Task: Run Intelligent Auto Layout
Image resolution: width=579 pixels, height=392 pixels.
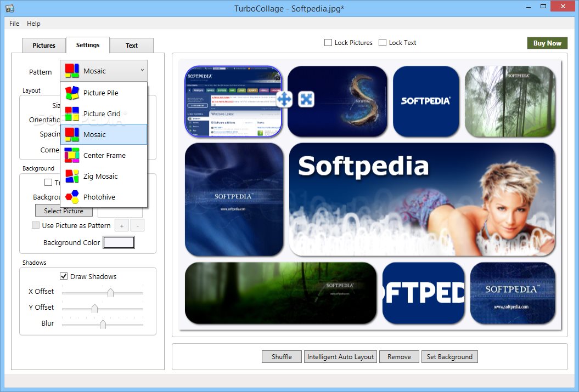Action: 340,356
